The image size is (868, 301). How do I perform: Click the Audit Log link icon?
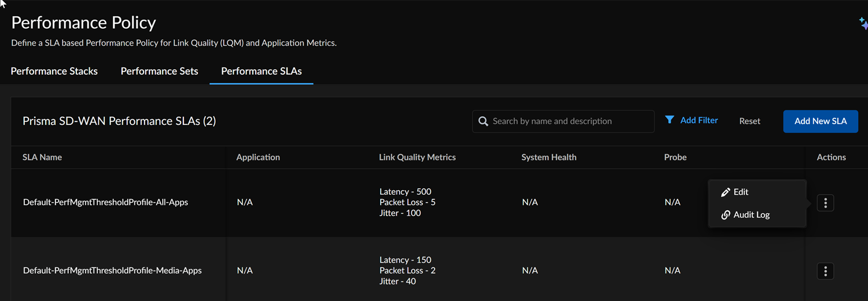pyautogui.click(x=726, y=215)
